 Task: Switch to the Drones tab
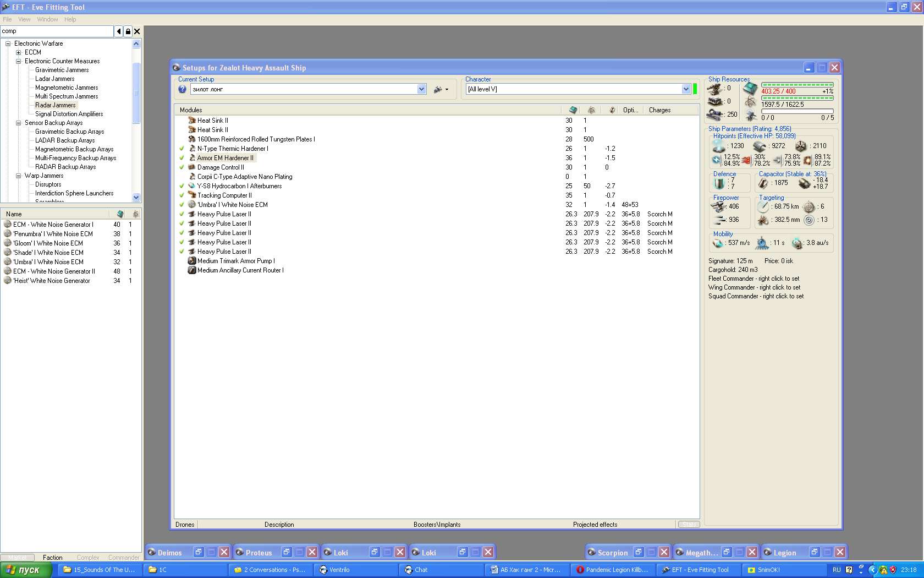pos(185,525)
